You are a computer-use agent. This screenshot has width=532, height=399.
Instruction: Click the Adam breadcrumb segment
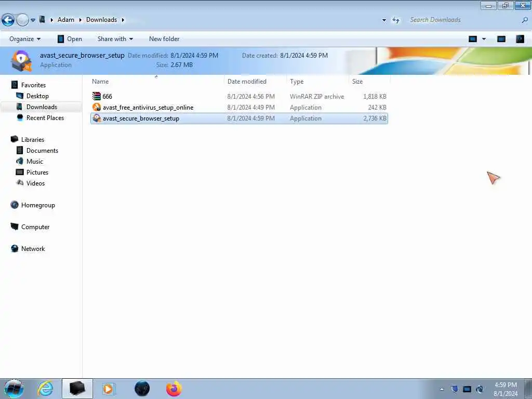66,20
